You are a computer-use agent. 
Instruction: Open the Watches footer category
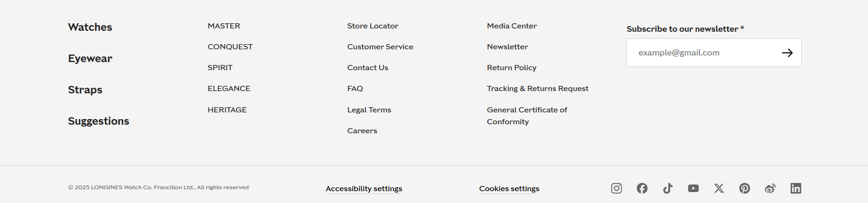pyautogui.click(x=90, y=27)
